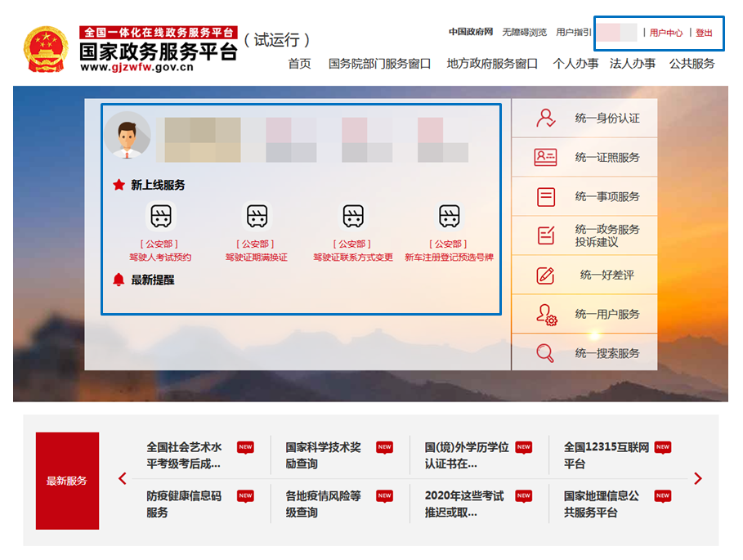Click the 登出 logout link
This screenshot has height=560, width=743.
pos(704,33)
